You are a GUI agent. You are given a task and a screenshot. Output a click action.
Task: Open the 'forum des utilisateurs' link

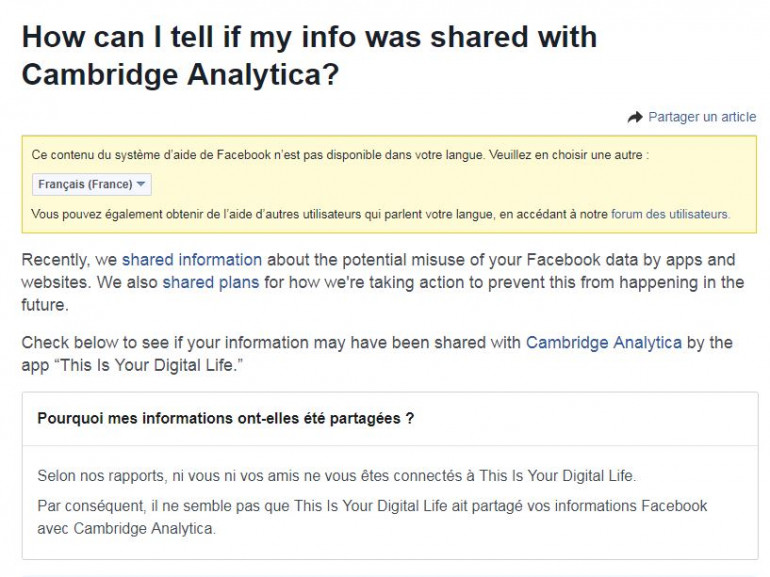pyautogui.click(x=670, y=214)
